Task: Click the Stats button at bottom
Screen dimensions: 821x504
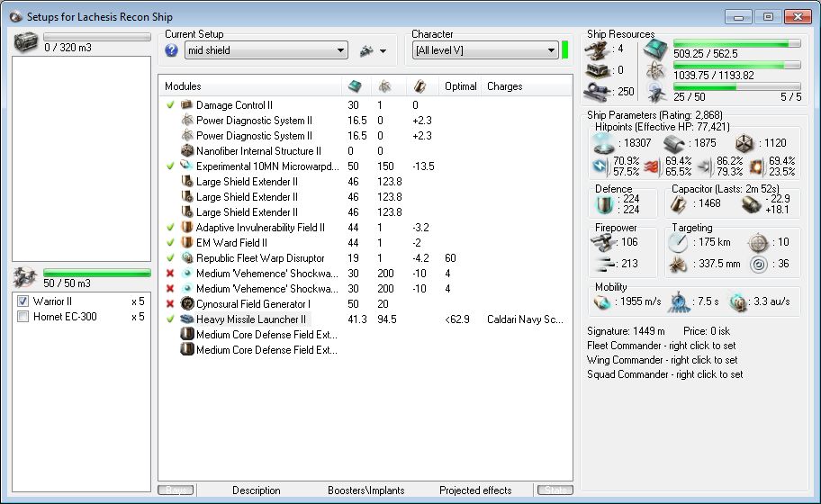Action: pyautogui.click(x=555, y=490)
